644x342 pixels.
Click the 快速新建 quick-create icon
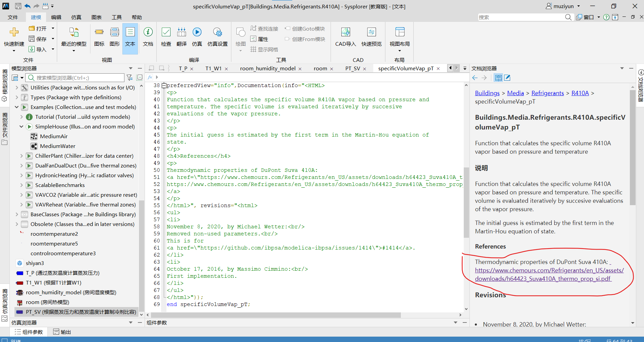click(14, 32)
